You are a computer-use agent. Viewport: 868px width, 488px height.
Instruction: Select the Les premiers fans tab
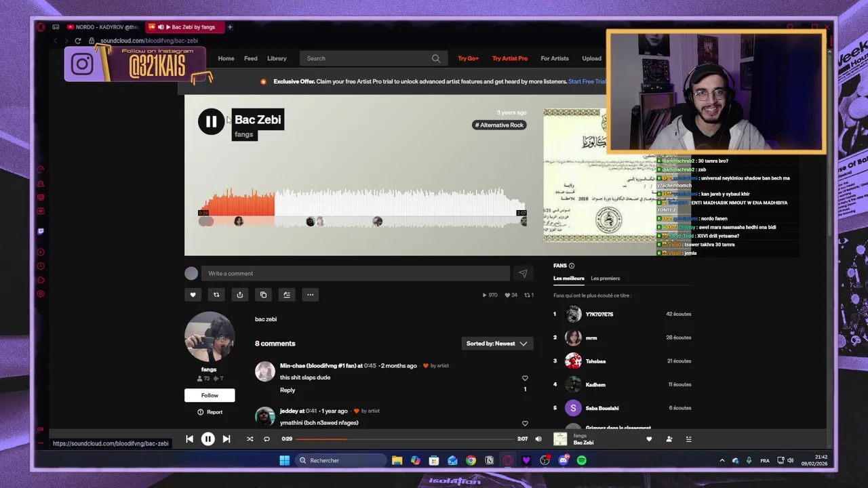click(605, 279)
